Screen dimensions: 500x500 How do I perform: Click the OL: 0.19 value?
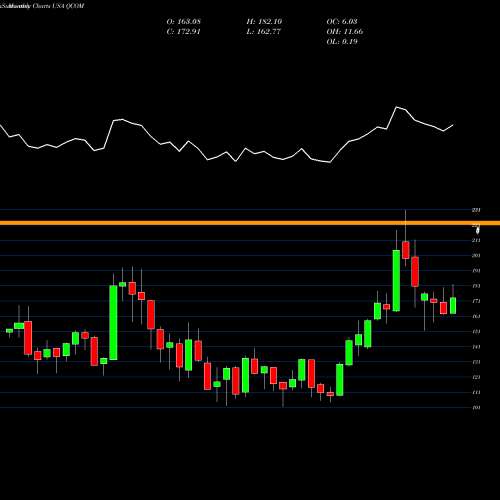342,41
